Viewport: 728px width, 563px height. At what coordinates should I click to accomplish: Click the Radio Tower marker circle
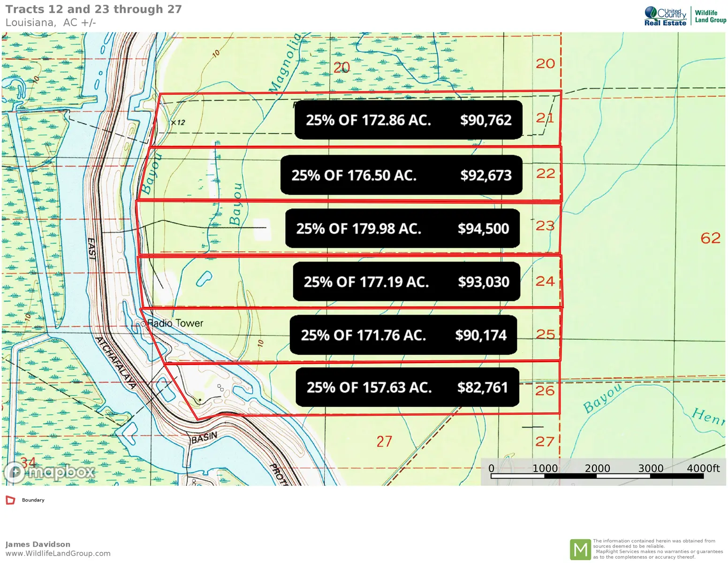(x=144, y=324)
